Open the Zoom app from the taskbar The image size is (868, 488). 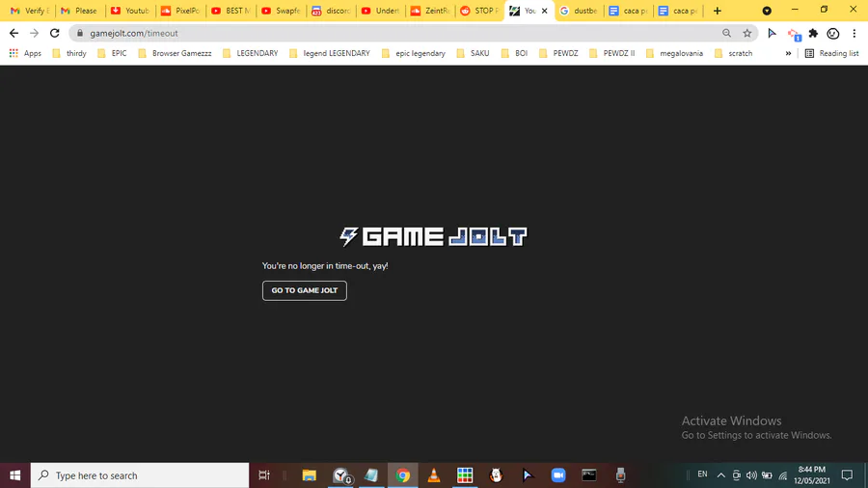(558, 475)
